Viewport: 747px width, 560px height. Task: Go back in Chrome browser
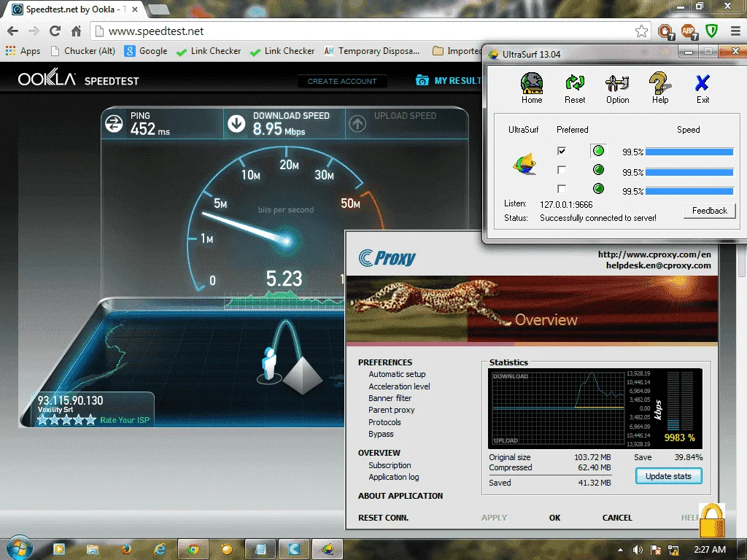(x=13, y=31)
